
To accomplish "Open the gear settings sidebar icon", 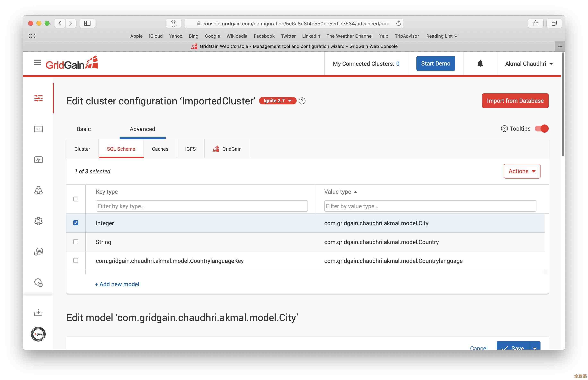I will coord(38,221).
